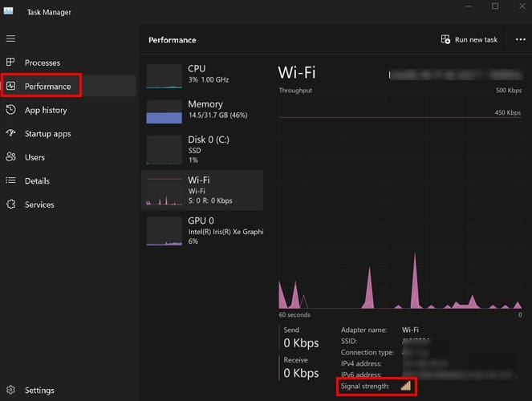Select the Performance page in sidebar
Screen dimensions: 532x401
click(68, 86)
